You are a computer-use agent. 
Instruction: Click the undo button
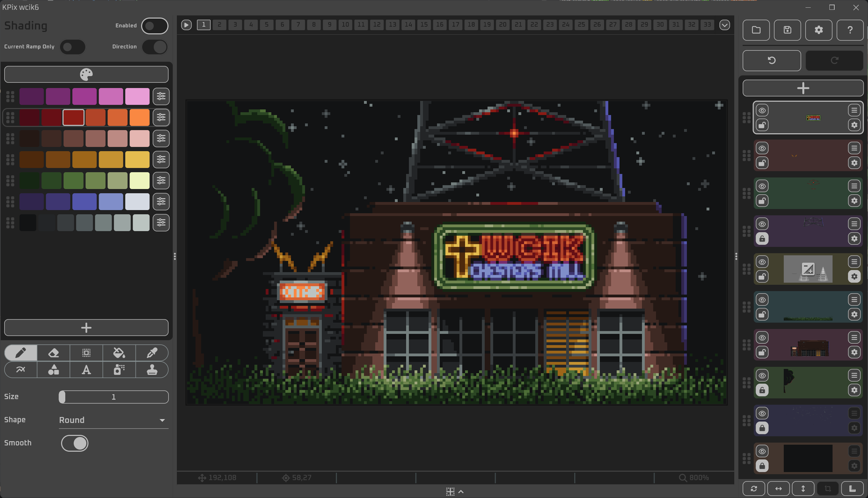(x=771, y=60)
